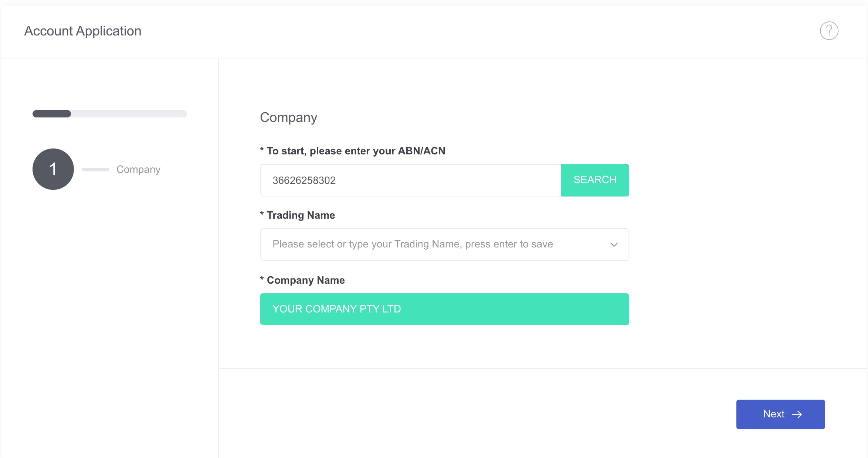Screen dimensions: 868x458
Task: Focus the ABN/ACN number input field
Action: (x=410, y=180)
